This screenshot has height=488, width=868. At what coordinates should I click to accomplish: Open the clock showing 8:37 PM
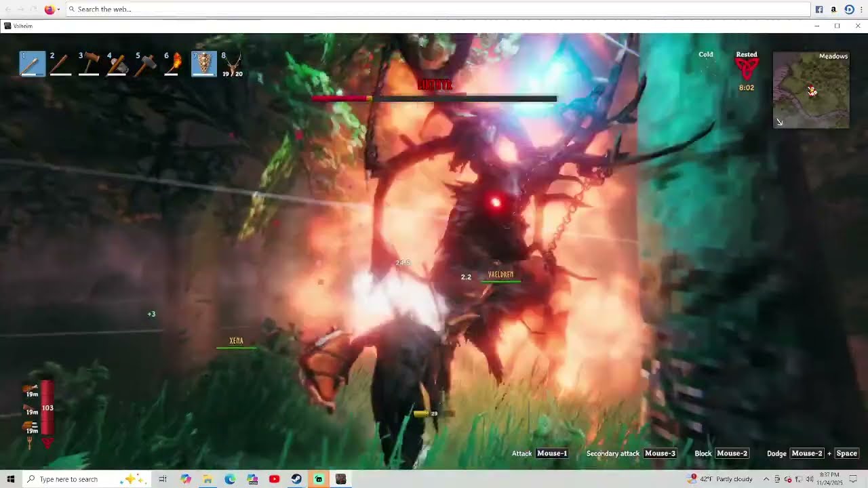pyautogui.click(x=829, y=479)
